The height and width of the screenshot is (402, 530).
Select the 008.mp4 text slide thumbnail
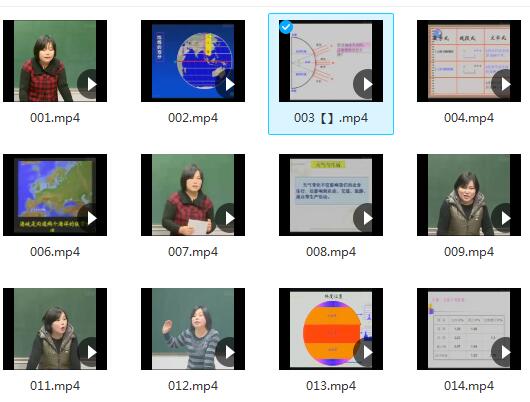331,195
